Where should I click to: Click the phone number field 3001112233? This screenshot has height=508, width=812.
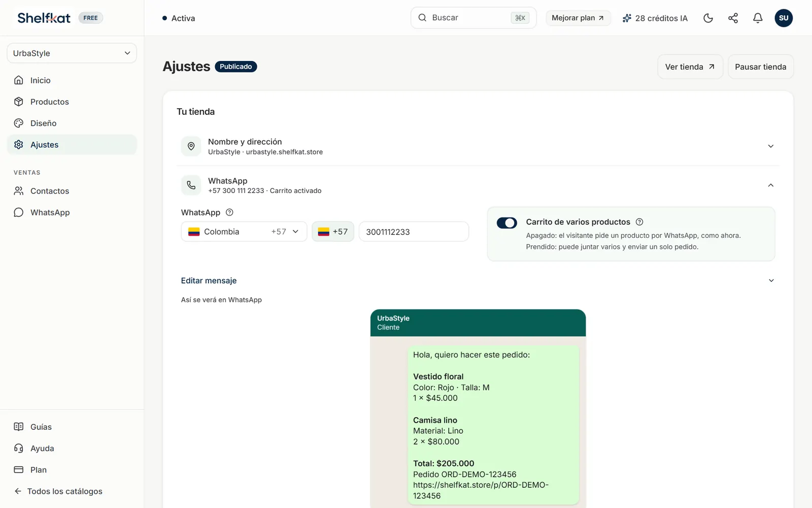(x=414, y=232)
